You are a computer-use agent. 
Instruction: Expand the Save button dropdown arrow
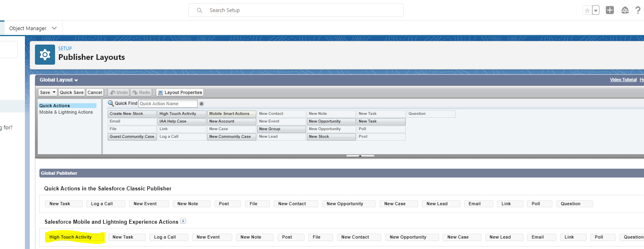(x=54, y=92)
